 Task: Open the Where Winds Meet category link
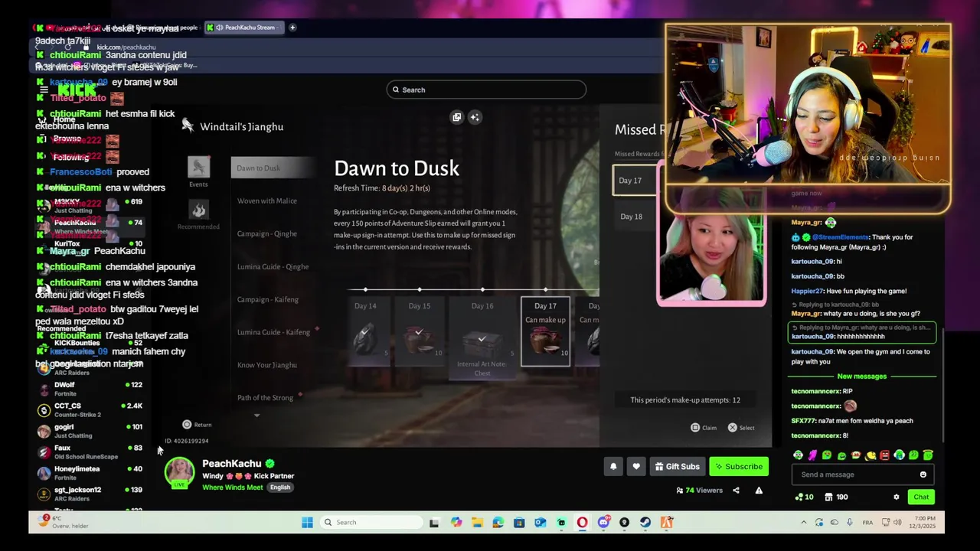click(x=232, y=487)
